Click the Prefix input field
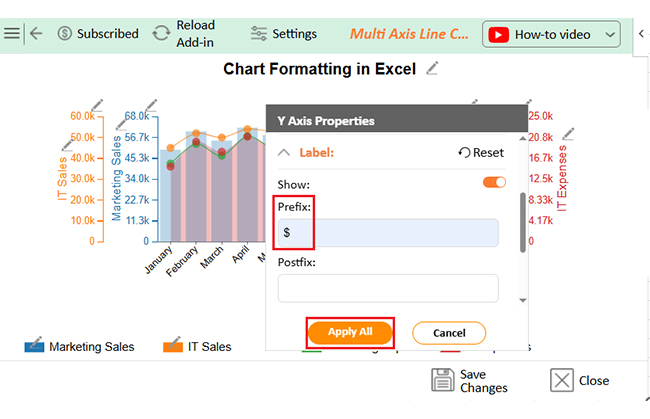 (388, 233)
